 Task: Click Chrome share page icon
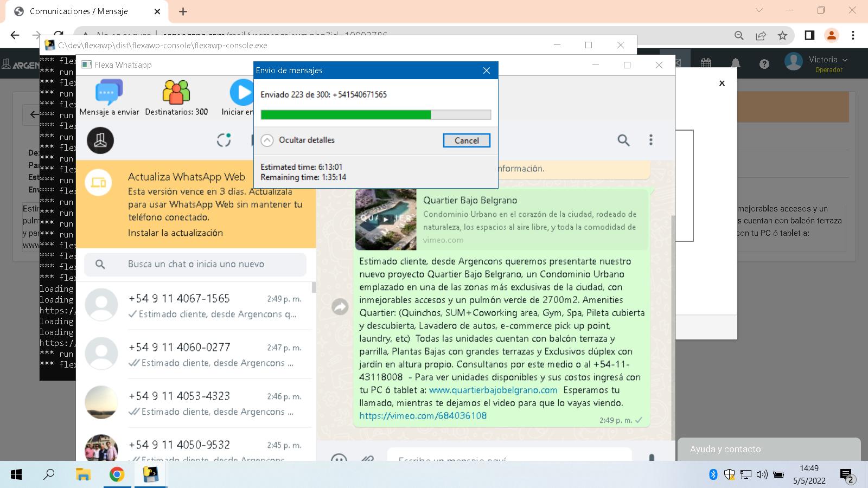761,35
